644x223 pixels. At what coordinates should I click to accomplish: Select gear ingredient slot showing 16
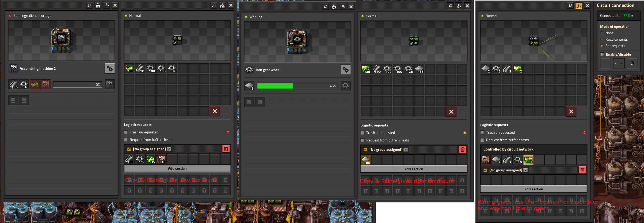(24, 84)
